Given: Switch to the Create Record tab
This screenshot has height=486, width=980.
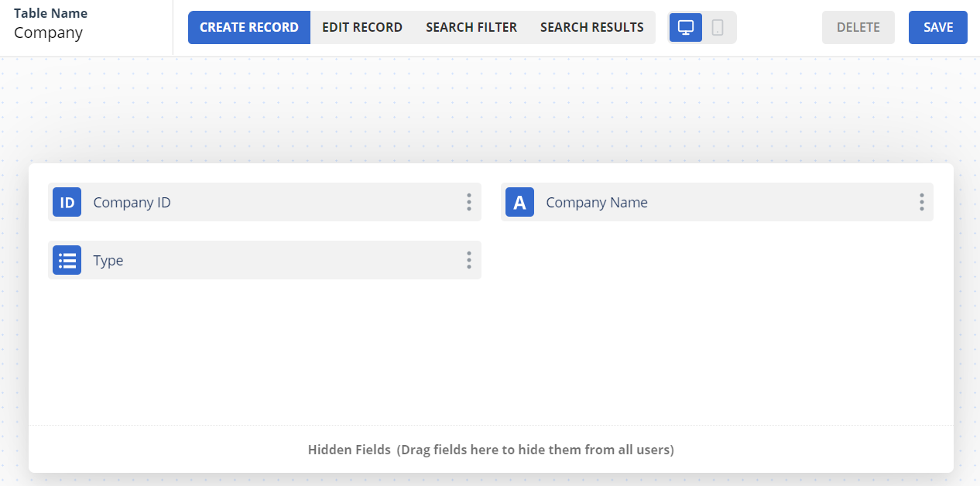Looking at the screenshot, I should [248, 27].
